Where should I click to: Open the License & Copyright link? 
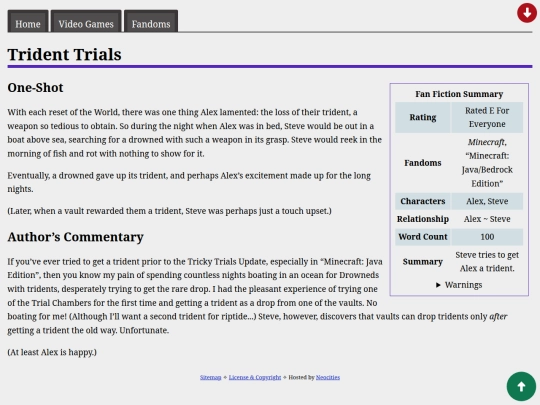click(x=255, y=377)
